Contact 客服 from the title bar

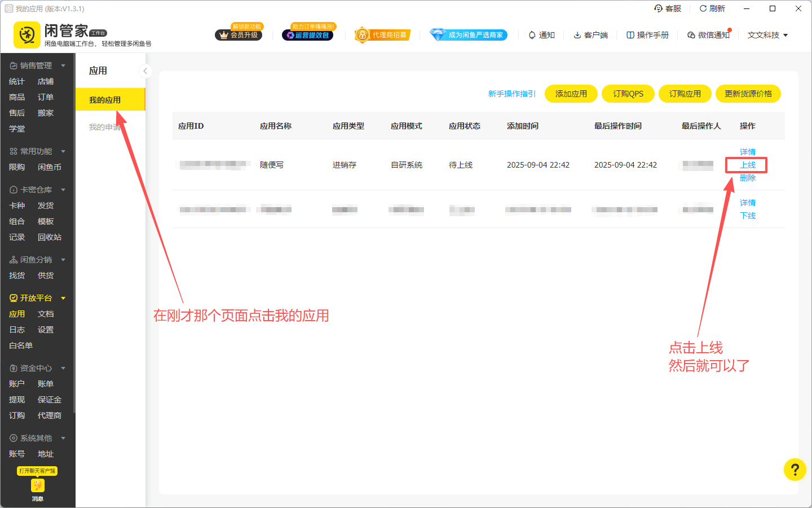point(668,8)
